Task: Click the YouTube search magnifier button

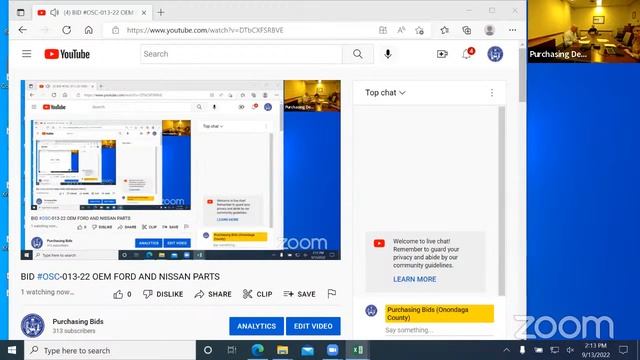Action: pyautogui.click(x=358, y=54)
